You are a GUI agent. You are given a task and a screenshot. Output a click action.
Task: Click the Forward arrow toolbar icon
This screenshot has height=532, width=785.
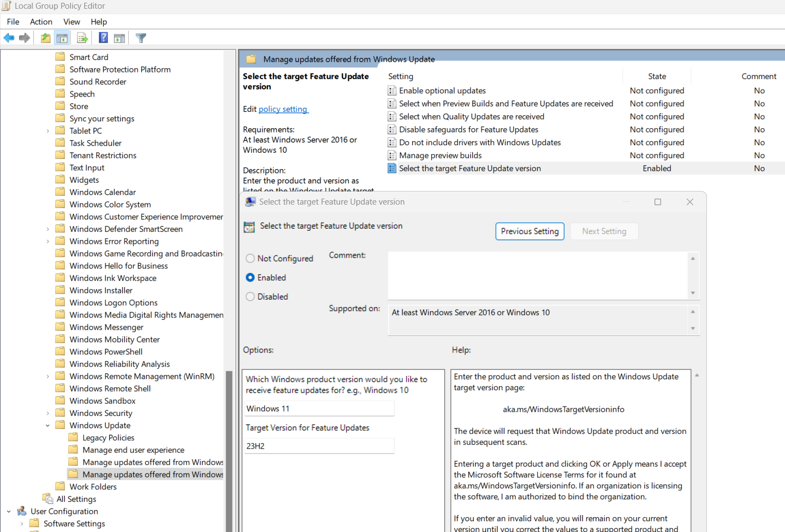click(x=25, y=38)
